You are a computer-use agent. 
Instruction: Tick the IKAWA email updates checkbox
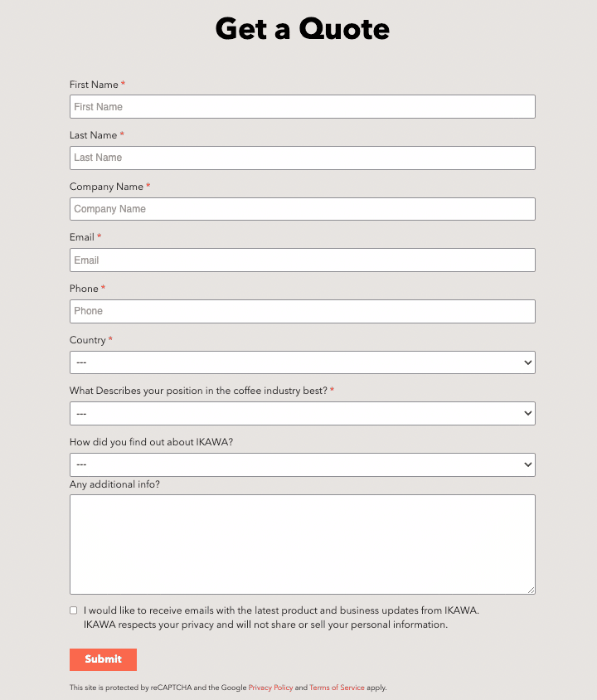coord(74,610)
